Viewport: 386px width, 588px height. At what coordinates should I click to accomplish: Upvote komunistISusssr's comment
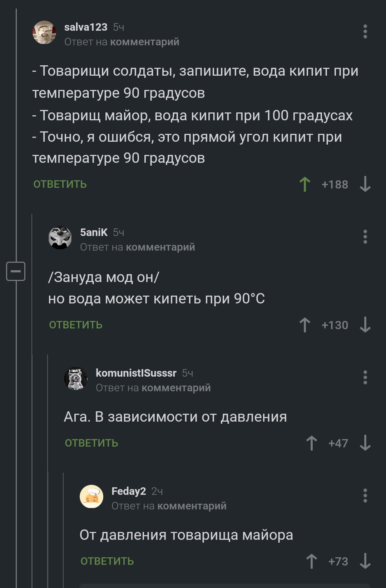(x=311, y=443)
